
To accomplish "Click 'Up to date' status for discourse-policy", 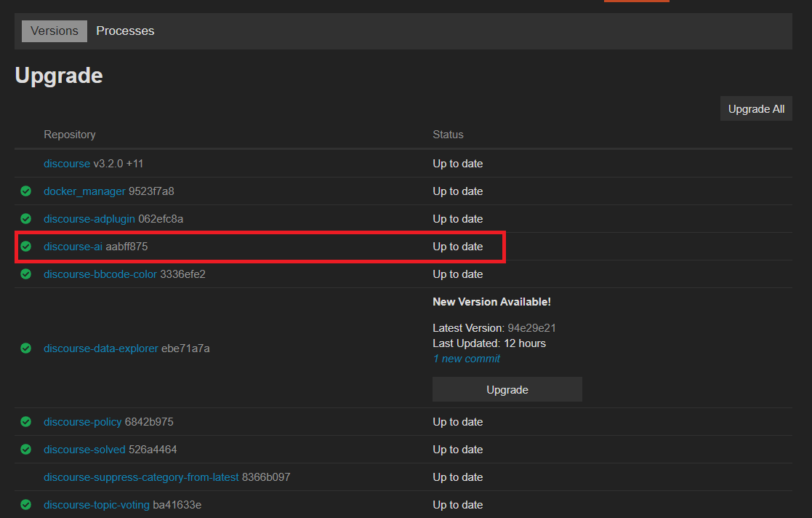I will point(458,422).
